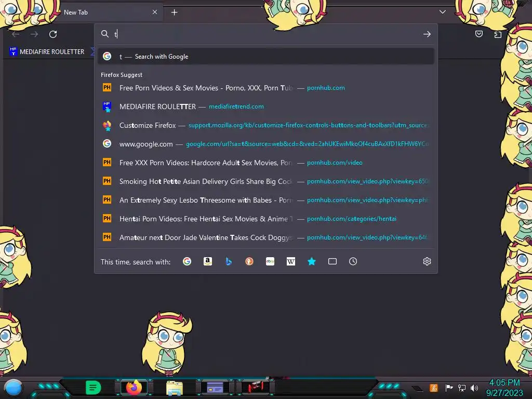Click the Go arrow in the address bar
Screen dimensions: 532x399
(x=427, y=34)
